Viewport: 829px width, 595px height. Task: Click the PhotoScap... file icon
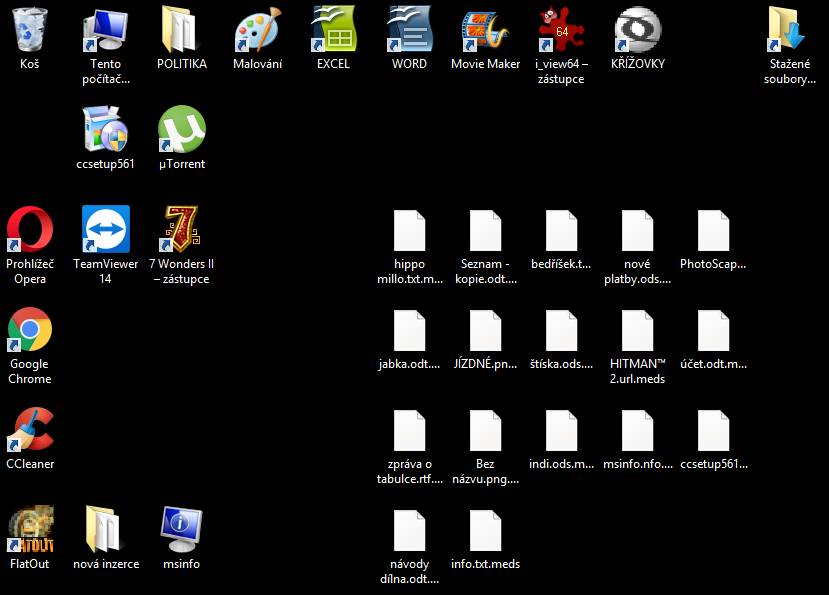tap(714, 231)
